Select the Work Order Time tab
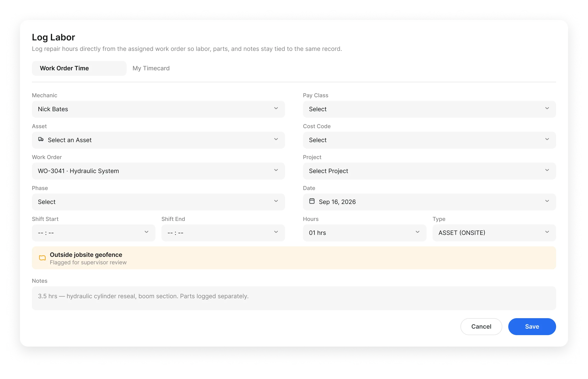The width and height of the screenshot is (588, 379). 79,68
